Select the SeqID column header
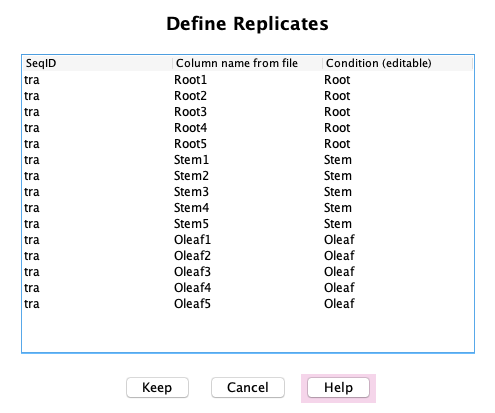495x413 pixels. coord(97,63)
